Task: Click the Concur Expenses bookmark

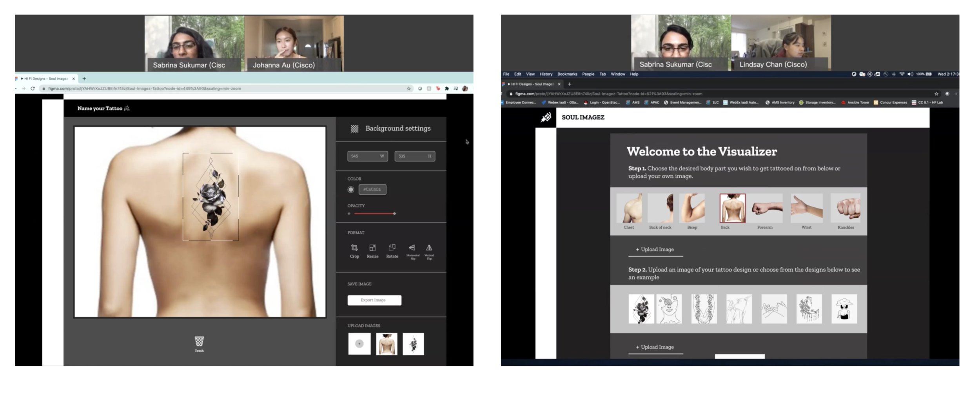Action: (890, 103)
